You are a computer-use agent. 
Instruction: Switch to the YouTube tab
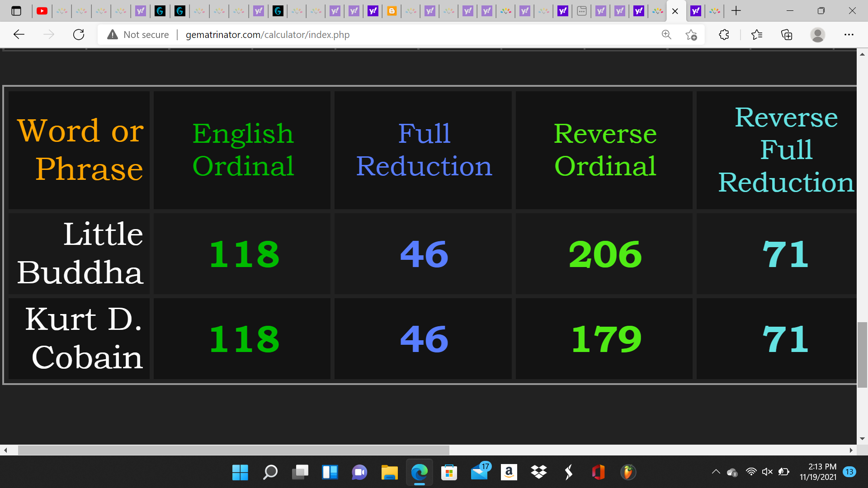(42, 11)
